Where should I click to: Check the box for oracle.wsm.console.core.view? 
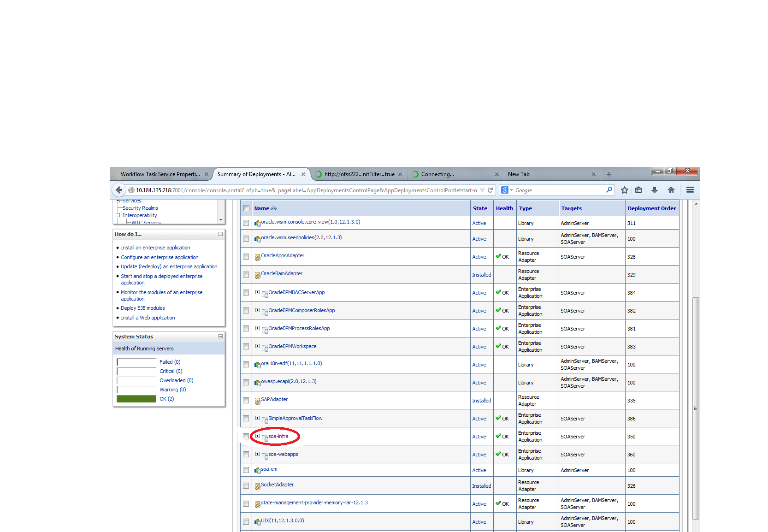246,223
